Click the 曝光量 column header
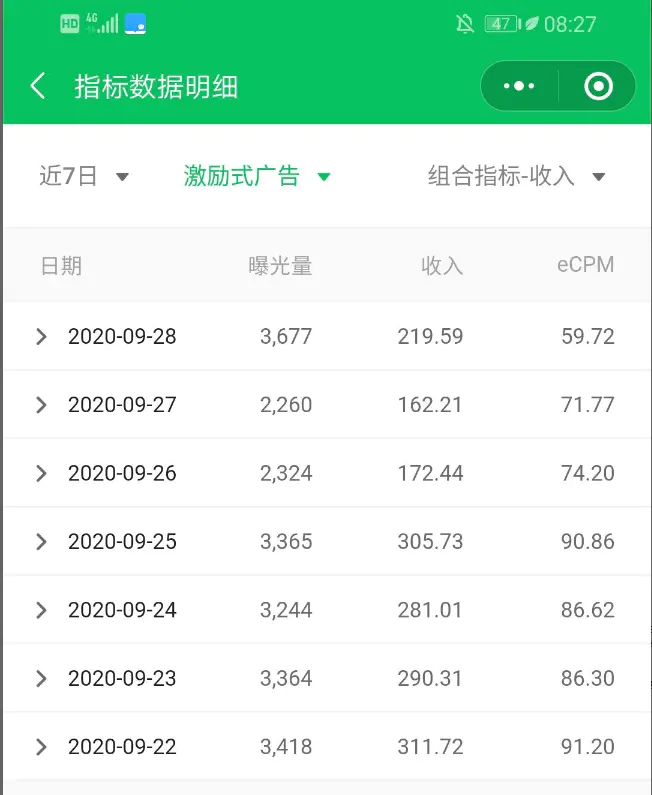The width and height of the screenshot is (652, 795). point(280,265)
